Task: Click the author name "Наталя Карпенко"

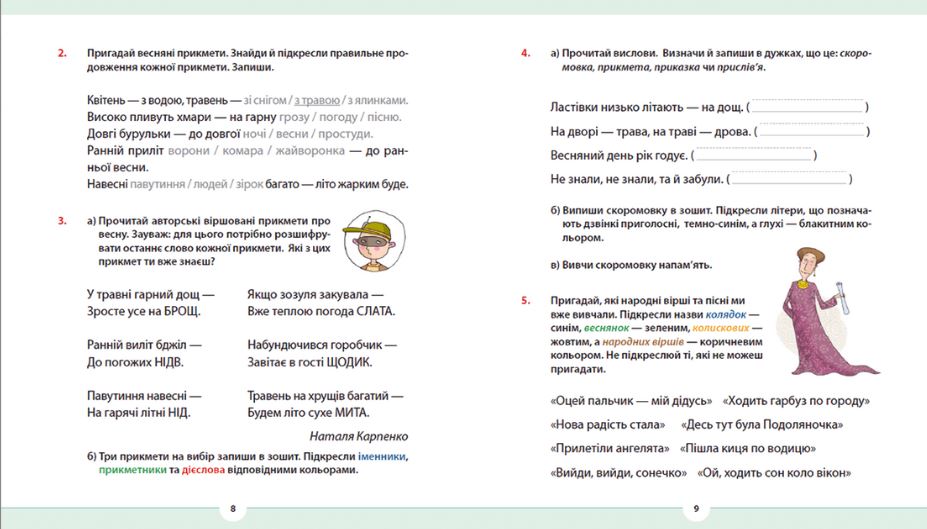Action: pos(359,436)
